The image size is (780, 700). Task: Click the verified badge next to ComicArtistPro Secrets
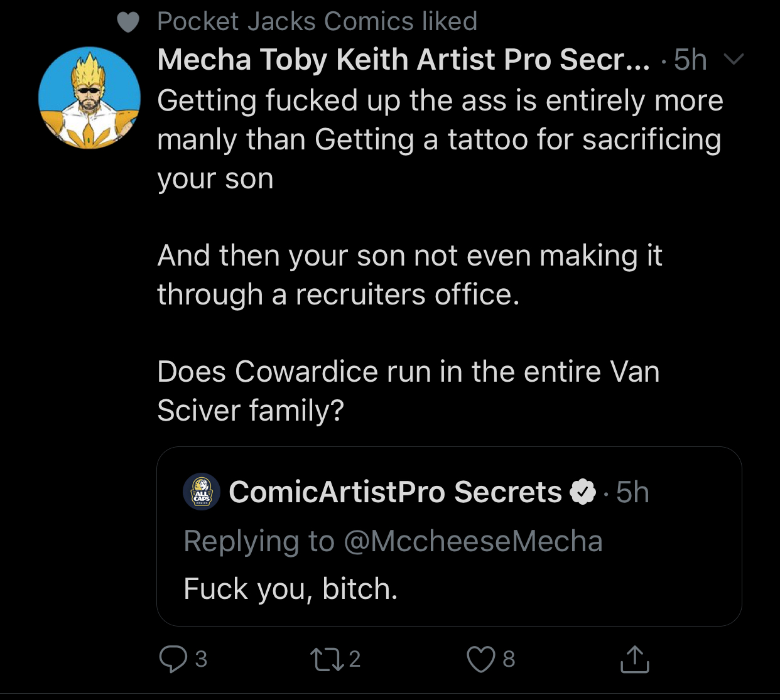(582, 492)
